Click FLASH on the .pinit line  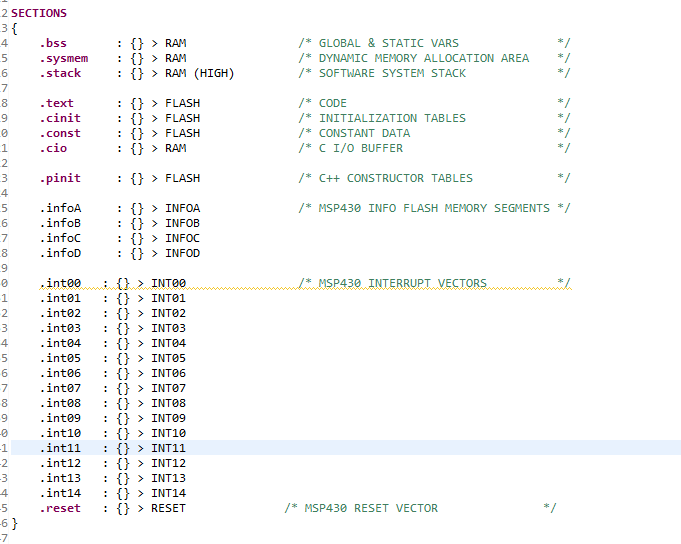182,178
